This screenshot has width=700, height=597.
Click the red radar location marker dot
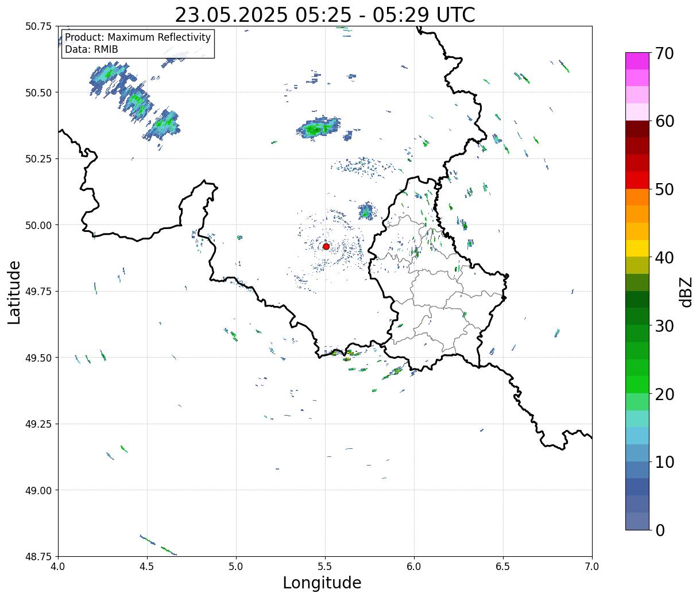(x=326, y=246)
